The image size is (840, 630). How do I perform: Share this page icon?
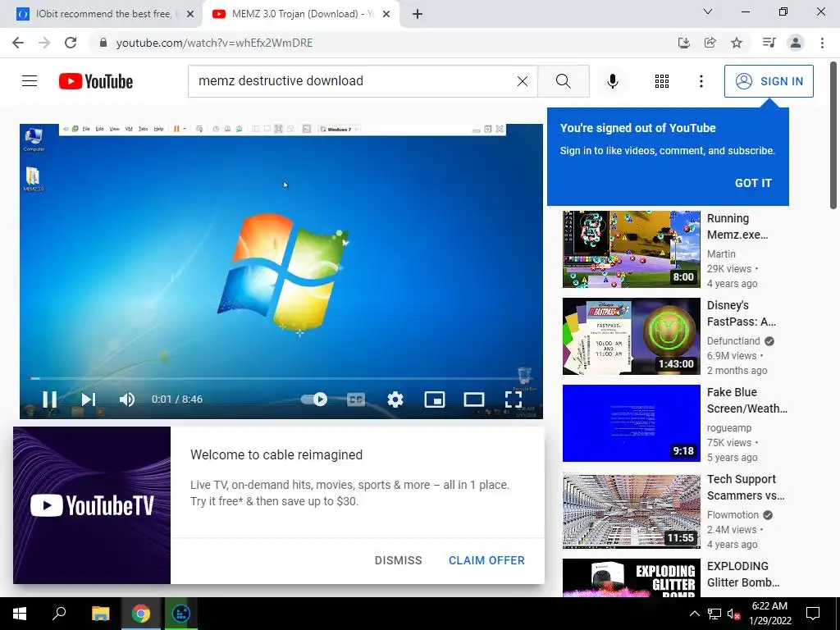pos(710,43)
